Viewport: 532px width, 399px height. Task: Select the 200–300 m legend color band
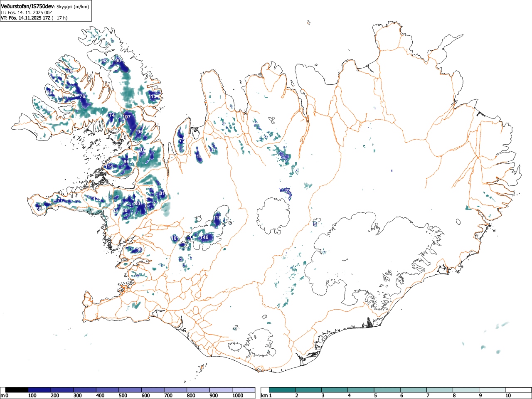(62, 390)
